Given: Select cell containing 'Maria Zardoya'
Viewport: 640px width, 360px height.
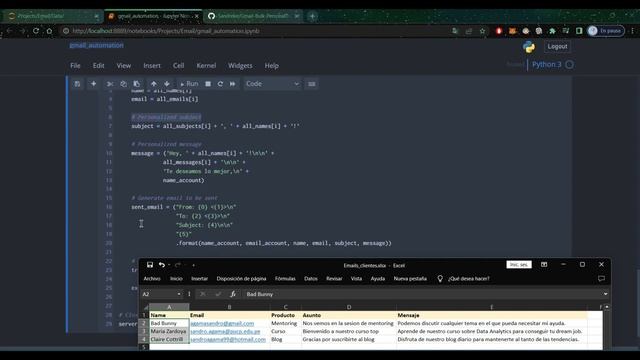Looking at the screenshot, I should (169, 331).
